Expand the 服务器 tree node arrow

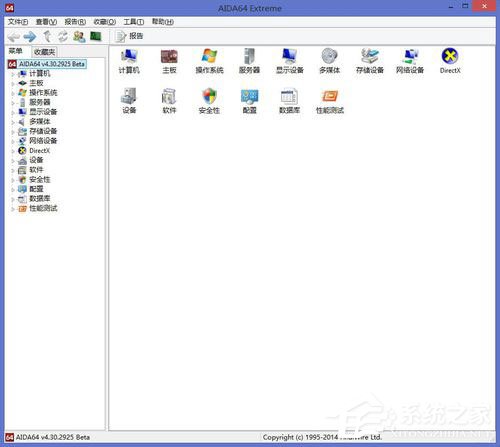coord(13,103)
